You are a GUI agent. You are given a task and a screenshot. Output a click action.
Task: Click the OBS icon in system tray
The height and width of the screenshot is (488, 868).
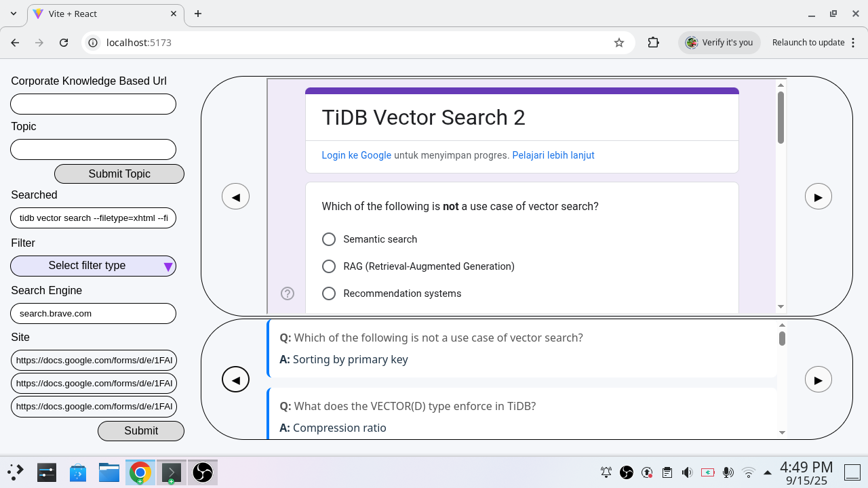click(627, 472)
